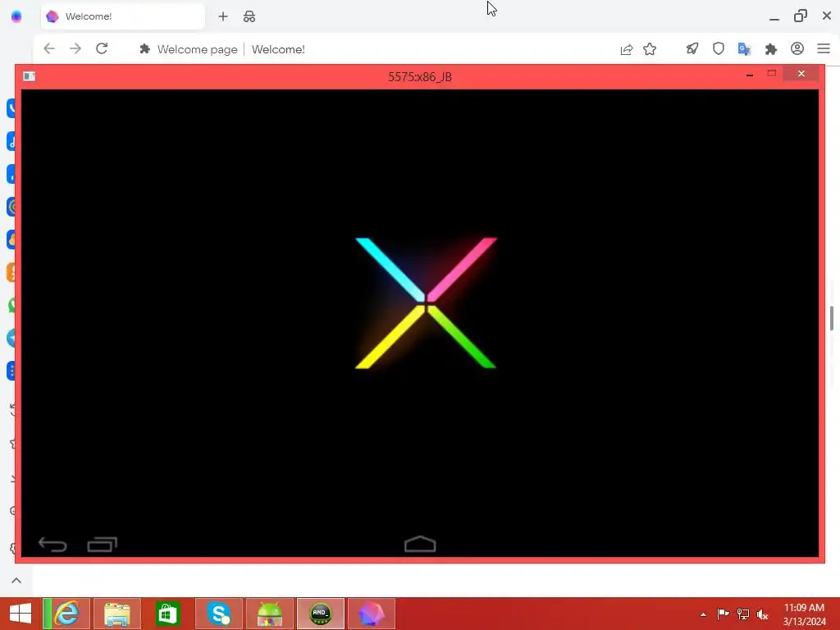Switch to the AND_ emulator taskbar item
The height and width of the screenshot is (630, 840).
(x=321, y=614)
